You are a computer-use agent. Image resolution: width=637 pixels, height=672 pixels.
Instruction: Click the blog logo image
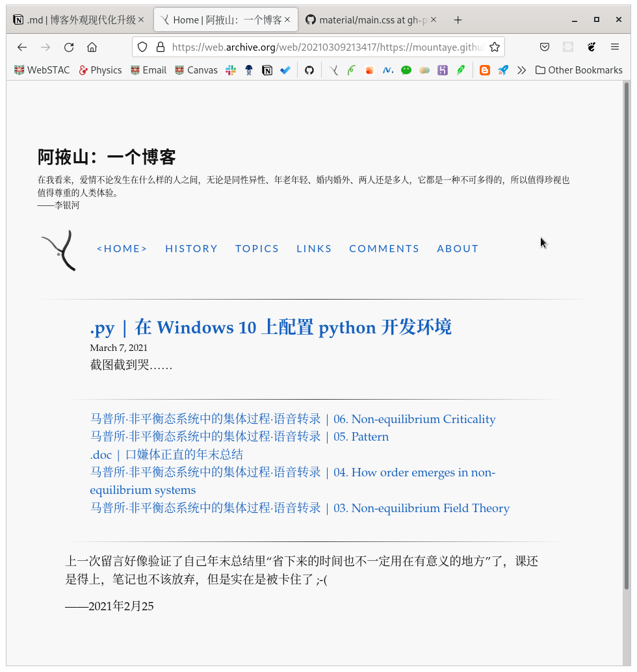pyautogui.click(x=58, y=250)
